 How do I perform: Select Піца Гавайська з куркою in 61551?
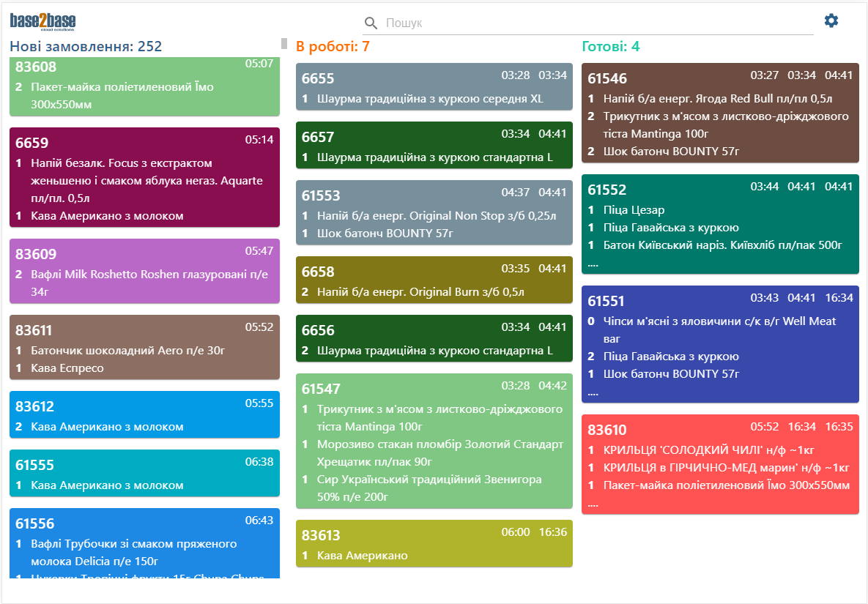pos(671,357)
